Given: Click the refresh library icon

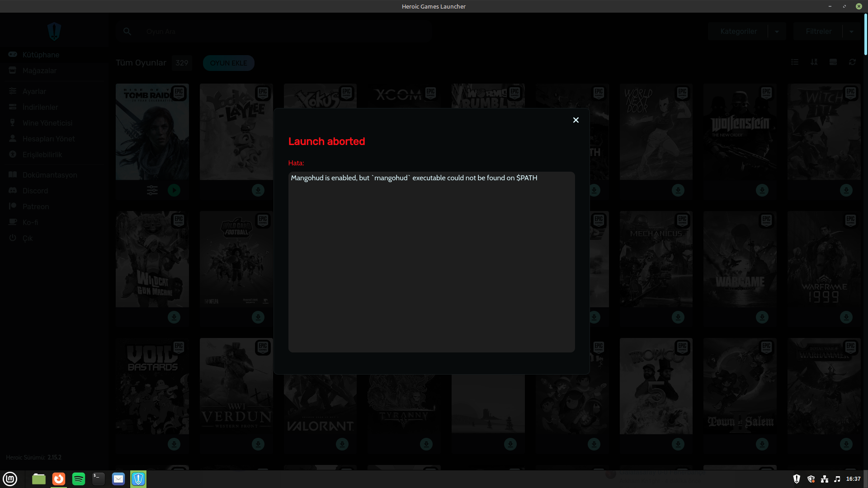Looking at the screenshot, I should (852, 62).
